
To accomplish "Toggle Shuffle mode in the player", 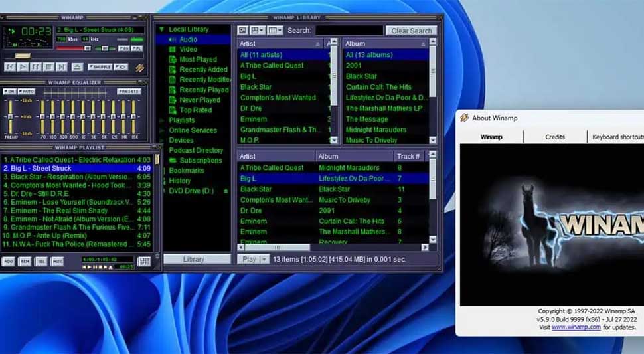I will (x=100, y=67).
